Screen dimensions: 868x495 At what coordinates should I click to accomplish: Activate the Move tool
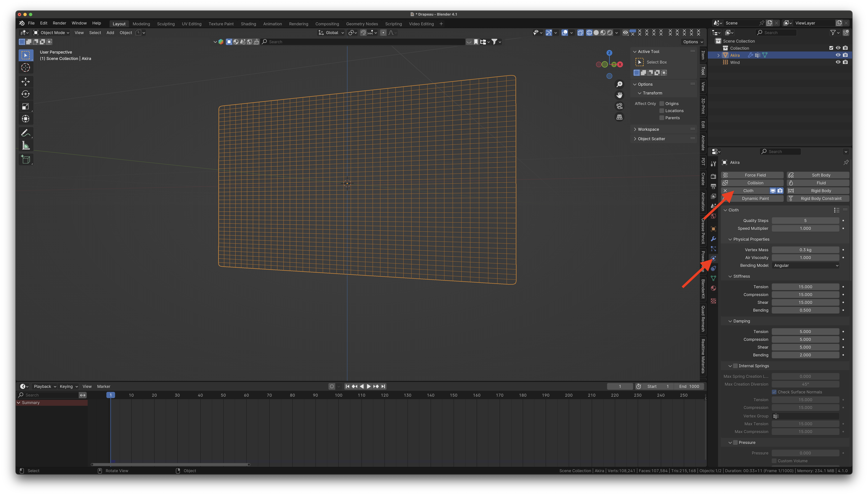(25, 81)
